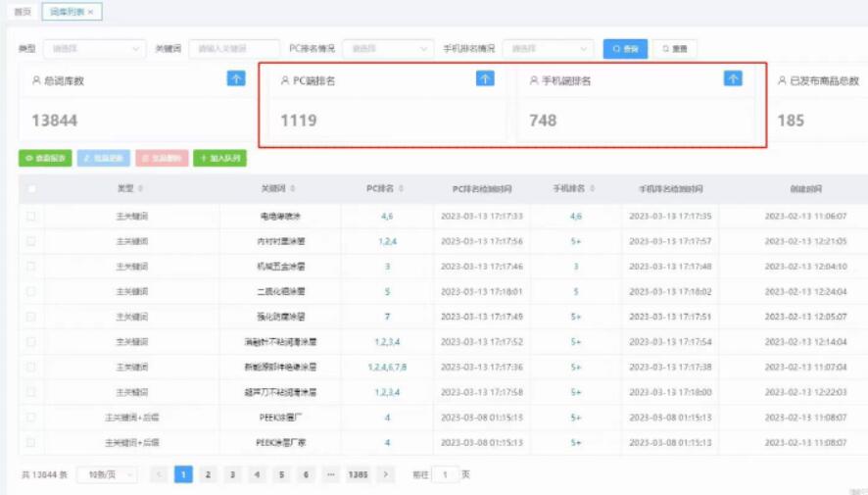Image resolution: width=868 pixels, height=495 pixels.
Task: Select the 词库列表 tab
Action: 67,13
